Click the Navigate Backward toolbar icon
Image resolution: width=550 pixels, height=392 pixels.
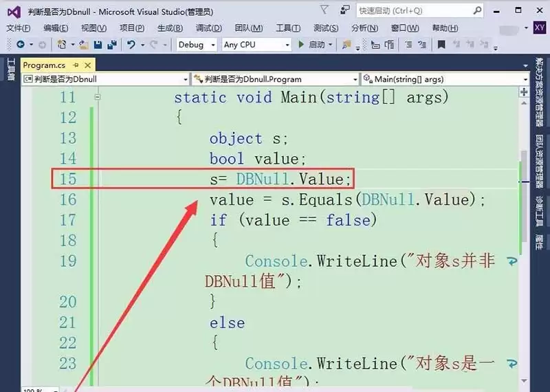[x=21, y=45]
